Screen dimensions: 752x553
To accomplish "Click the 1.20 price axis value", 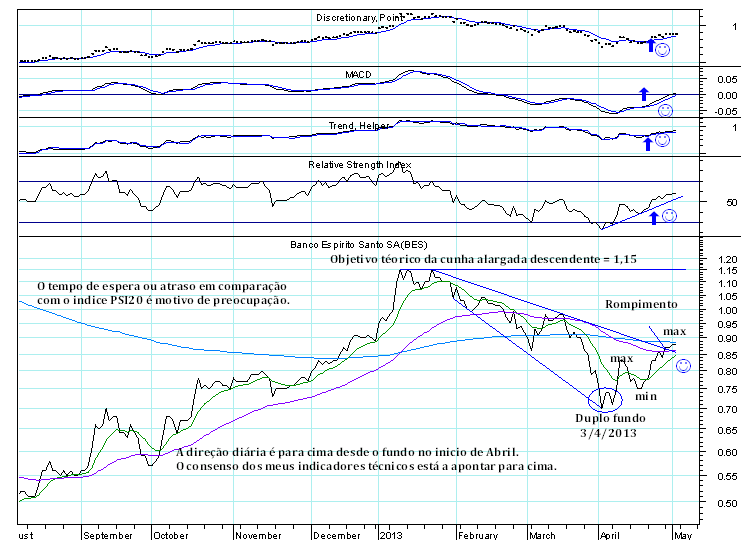I will pos(728,259).
